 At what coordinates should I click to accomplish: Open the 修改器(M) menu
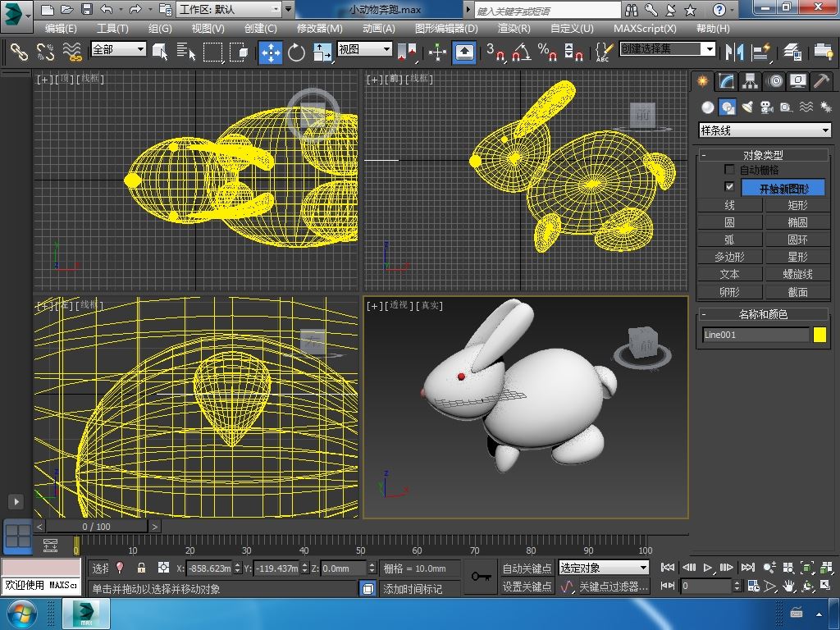(319, 29)
